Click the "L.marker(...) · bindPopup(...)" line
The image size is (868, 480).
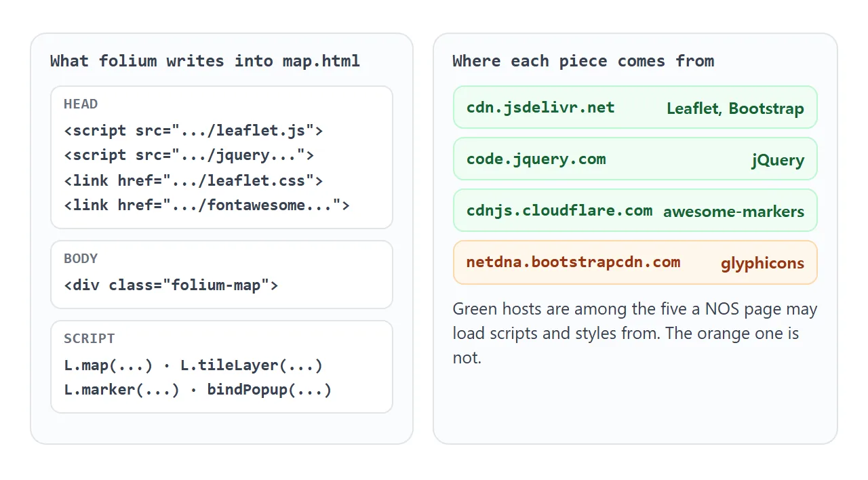[x=198, y=390]
